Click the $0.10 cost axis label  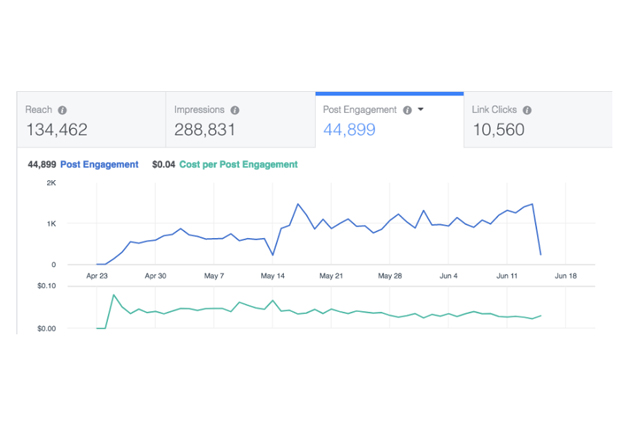[x=47, y=286]
